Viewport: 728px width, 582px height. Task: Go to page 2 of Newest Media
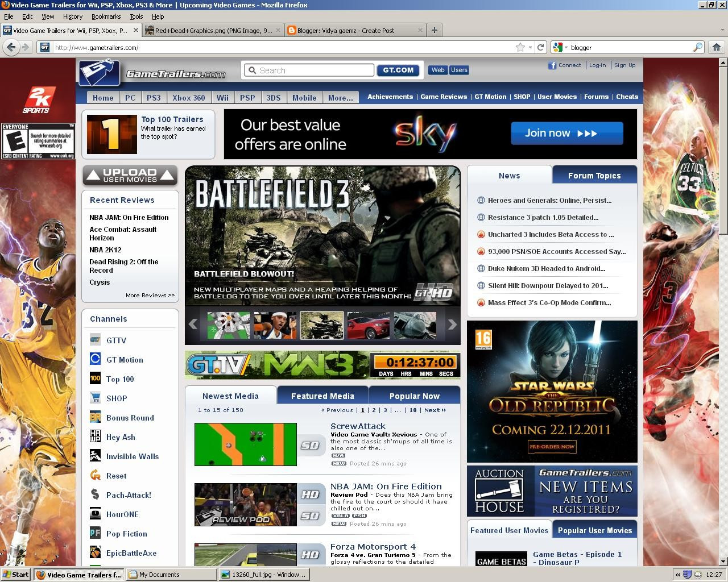374,410
